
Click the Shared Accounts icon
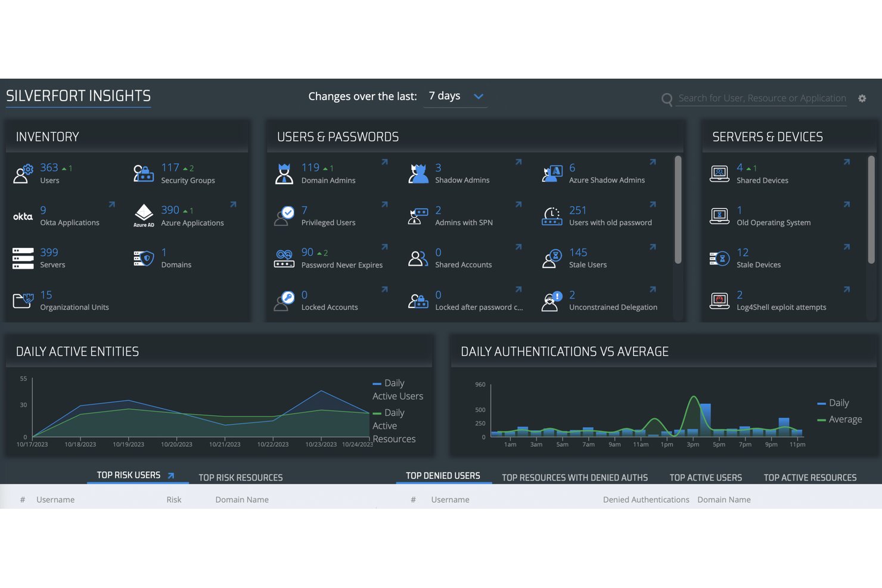(418, 259)
